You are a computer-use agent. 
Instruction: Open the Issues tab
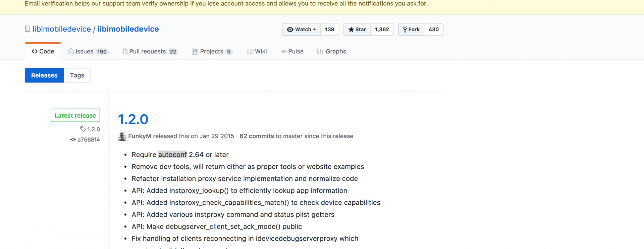tap(88, 51)
